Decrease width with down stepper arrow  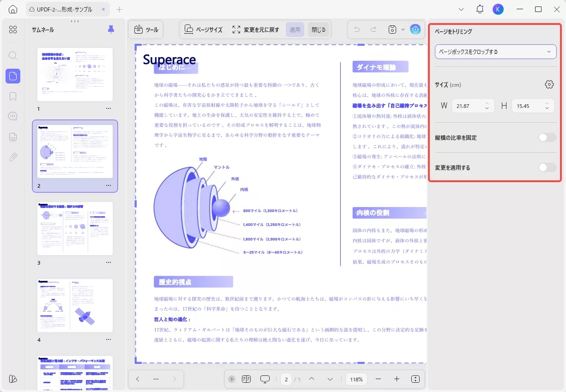[487, 109]
